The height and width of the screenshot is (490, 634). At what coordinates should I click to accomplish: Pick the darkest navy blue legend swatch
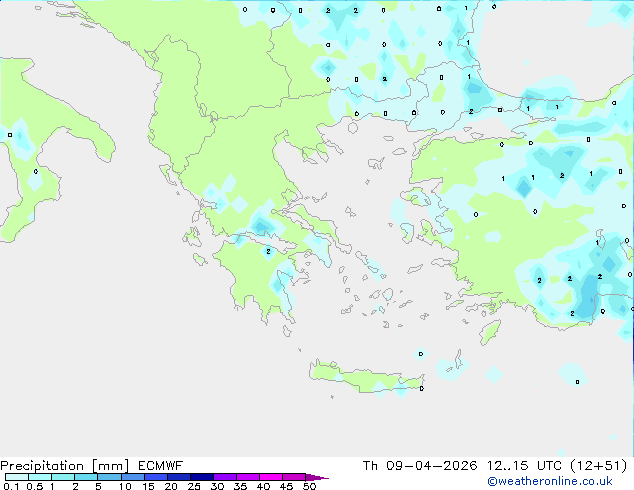click(202, 477)
